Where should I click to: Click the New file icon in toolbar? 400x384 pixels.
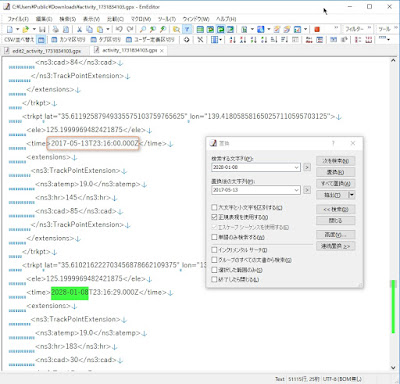click(10, 30)
